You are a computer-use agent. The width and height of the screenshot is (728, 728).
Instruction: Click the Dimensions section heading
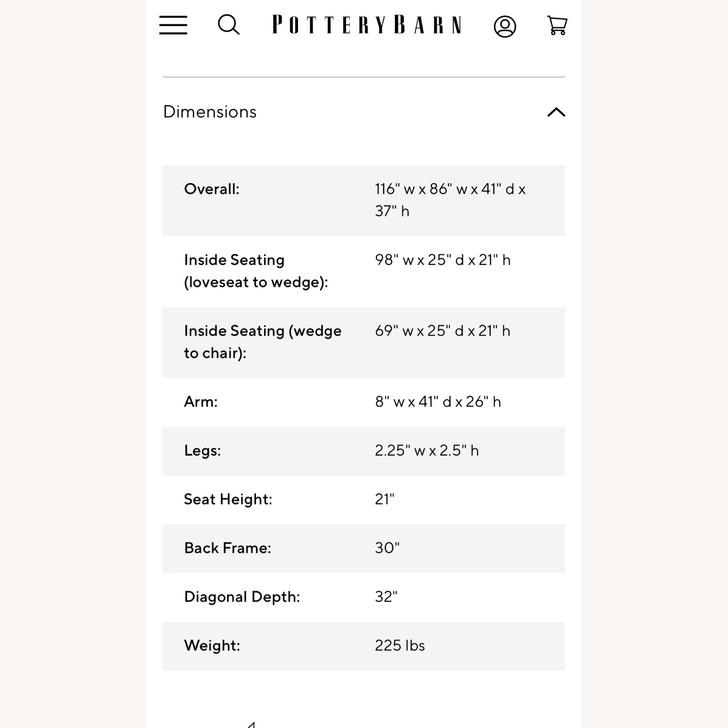coord(210,112)
